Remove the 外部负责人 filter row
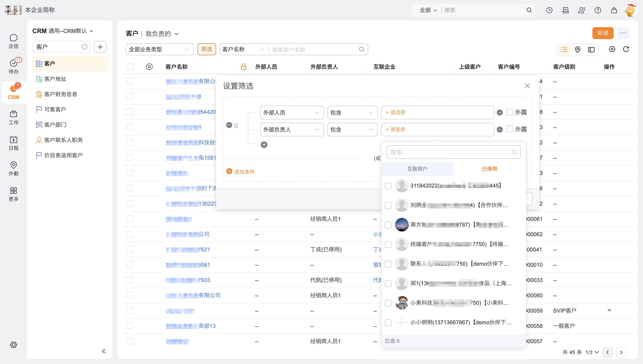The height and width of the screenshot is (364, 643). [500, 130]
